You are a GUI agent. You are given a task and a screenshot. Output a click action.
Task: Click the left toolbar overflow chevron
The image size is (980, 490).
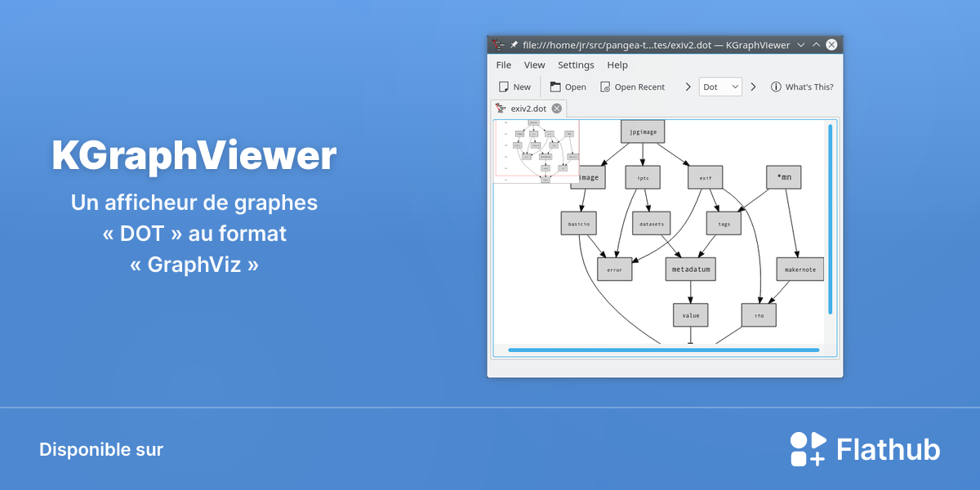(x=688, y=87)
